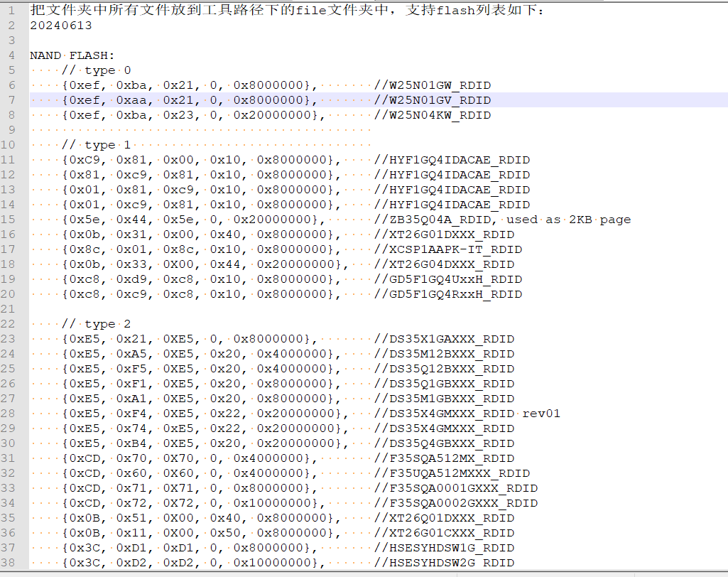Click the F35UQA512MXXX_RDID comment
Viewport: 728px width, 577px height.
[452, 473]
